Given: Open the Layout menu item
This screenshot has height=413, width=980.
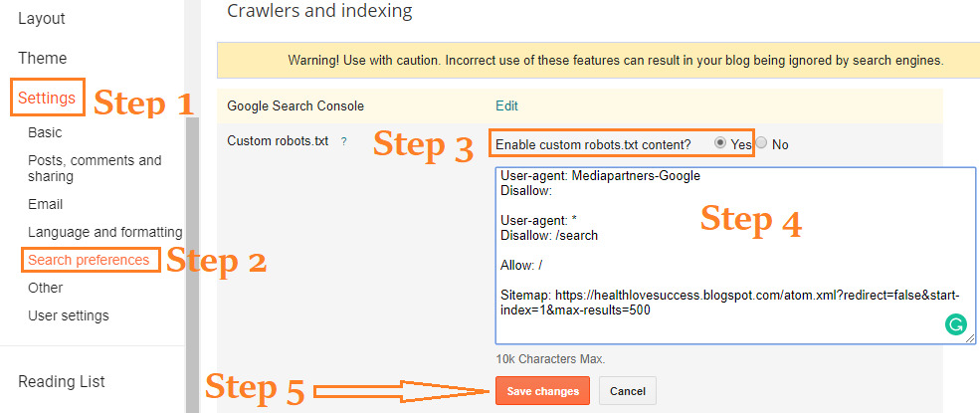Looking at the screenshot, I should click(42, 19).
